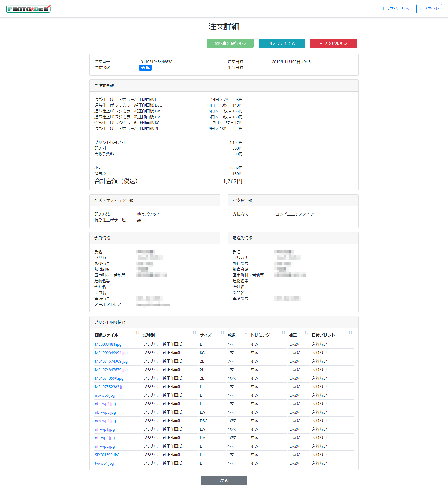Viewport: 448px width, 491px height.
Task: Sort table by 枚数 column arrows
Action: tap(245, 333)
